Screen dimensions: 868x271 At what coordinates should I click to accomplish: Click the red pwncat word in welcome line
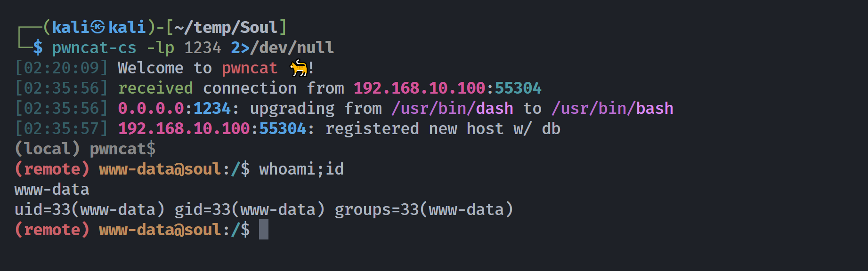point(250,68)
